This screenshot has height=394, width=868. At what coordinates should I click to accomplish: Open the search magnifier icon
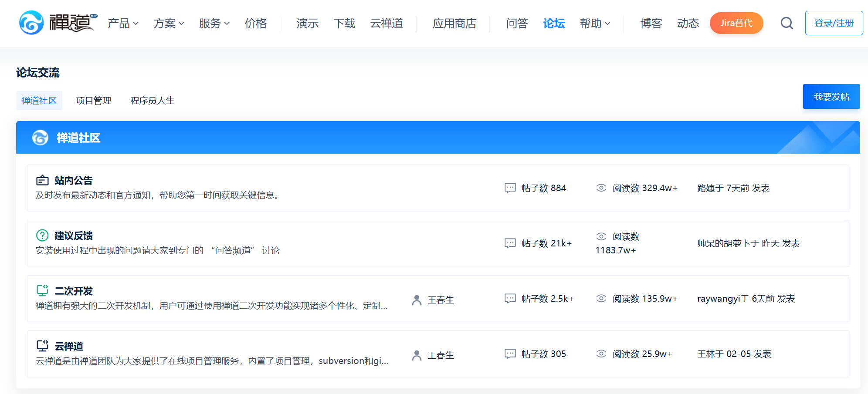(787, 23)
